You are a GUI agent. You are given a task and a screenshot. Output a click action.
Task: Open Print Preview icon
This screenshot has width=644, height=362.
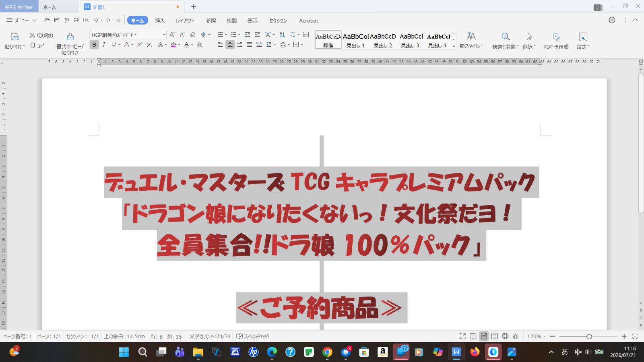coord(86,20)
